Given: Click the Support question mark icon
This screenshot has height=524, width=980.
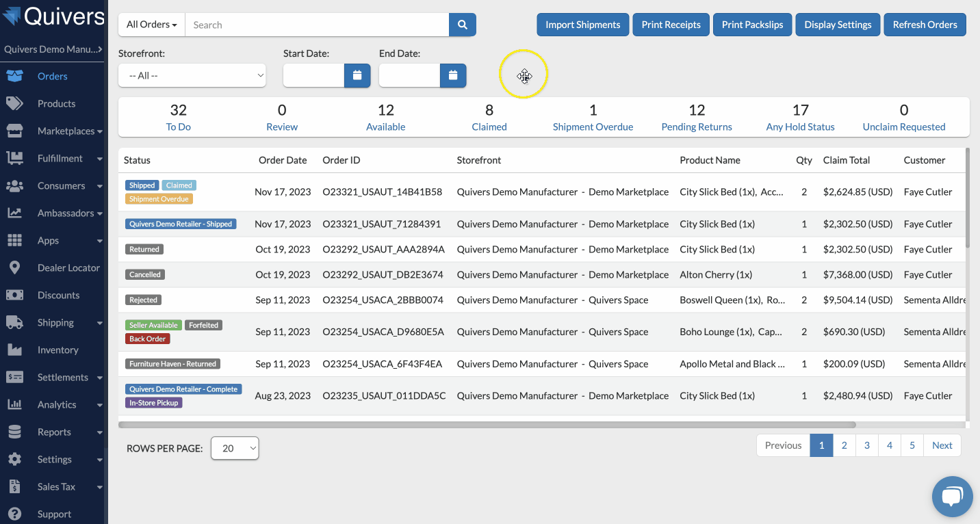Looking at the screenshot, I should 14,514.
